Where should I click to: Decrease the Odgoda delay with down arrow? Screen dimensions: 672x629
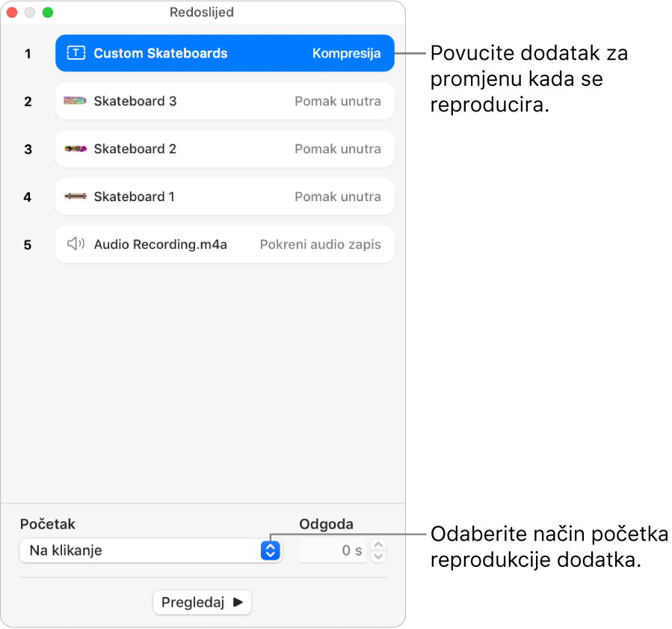click(x=378, y=556)
